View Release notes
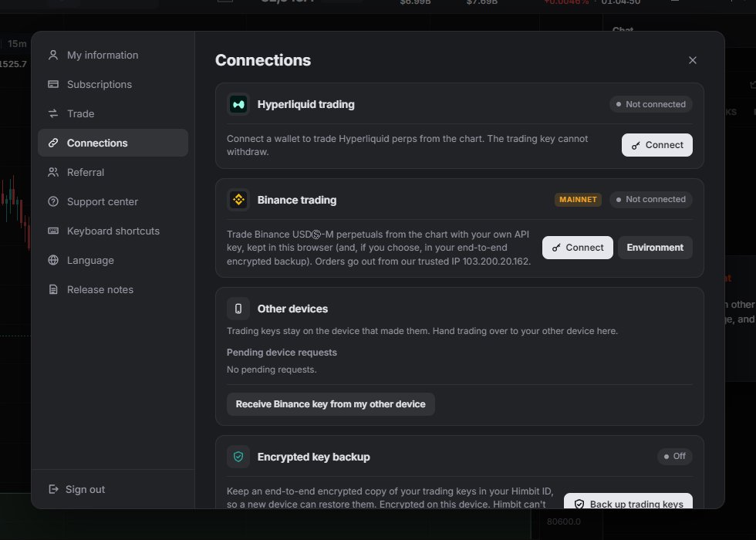The image size is (756, 540). pyautogui.click(x=113, y=290)
